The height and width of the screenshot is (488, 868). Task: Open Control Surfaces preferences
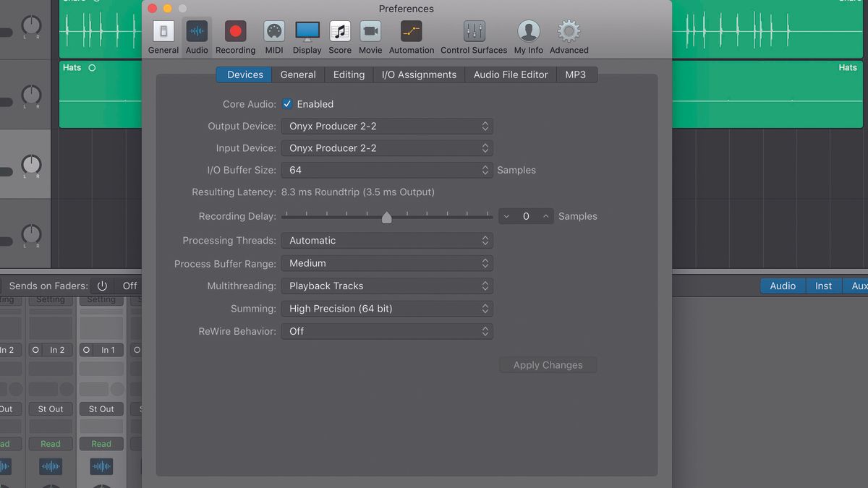(473, 32)
